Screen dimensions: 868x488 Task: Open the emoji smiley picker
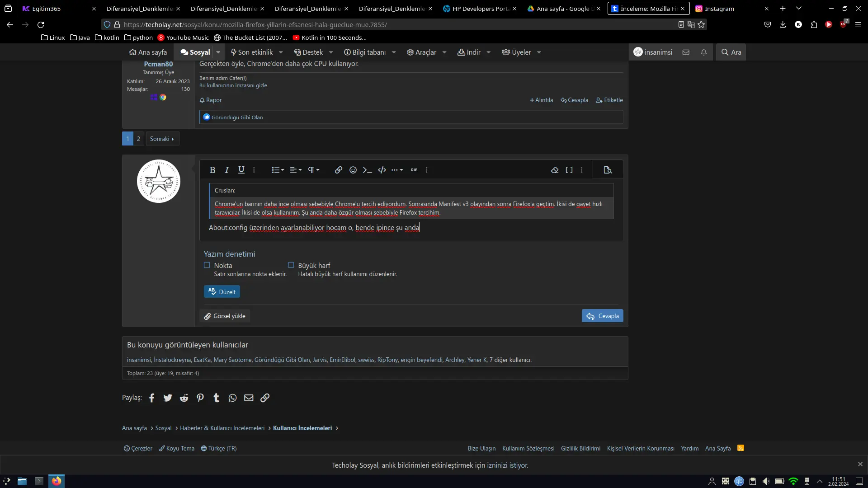pos(353,170)
